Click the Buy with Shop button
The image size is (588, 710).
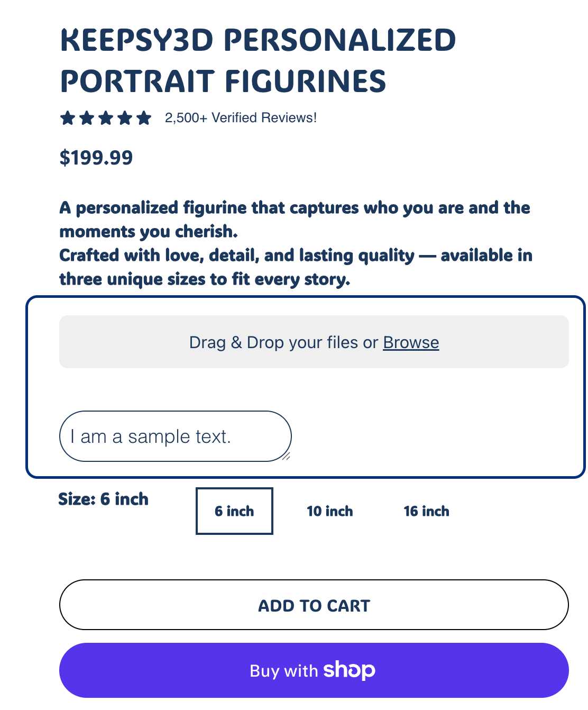(x=314, y=670)
